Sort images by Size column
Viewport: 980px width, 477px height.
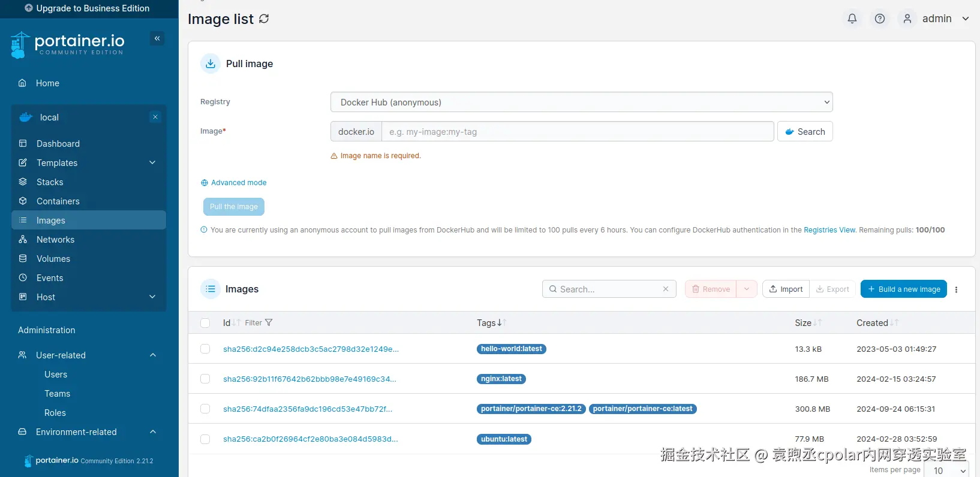808,322
